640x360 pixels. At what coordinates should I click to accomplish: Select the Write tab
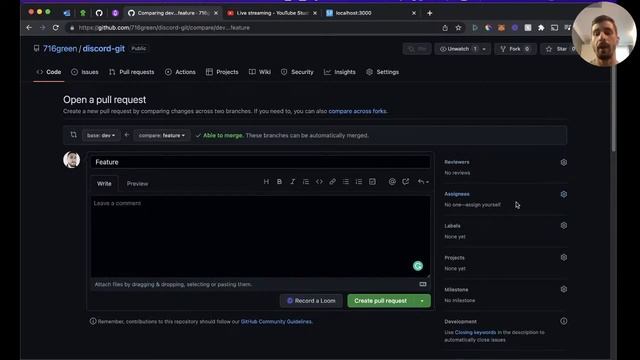[x=104, y=184]
